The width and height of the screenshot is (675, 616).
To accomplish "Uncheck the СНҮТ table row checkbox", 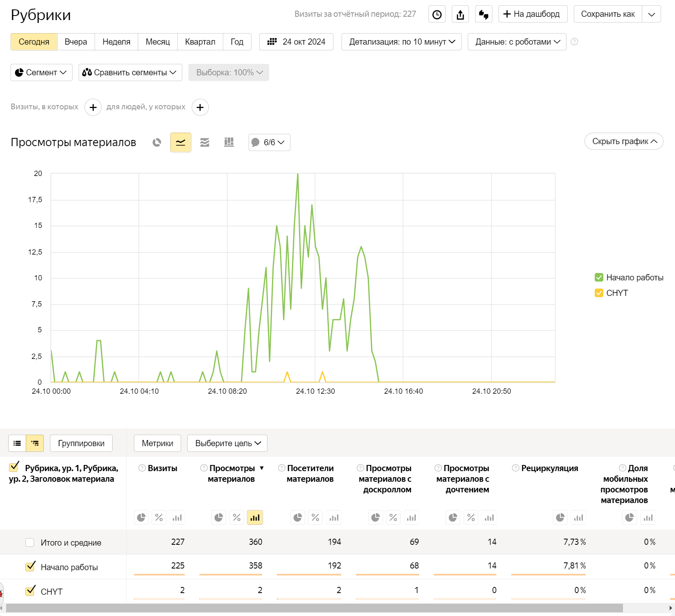I will [30, 591].
